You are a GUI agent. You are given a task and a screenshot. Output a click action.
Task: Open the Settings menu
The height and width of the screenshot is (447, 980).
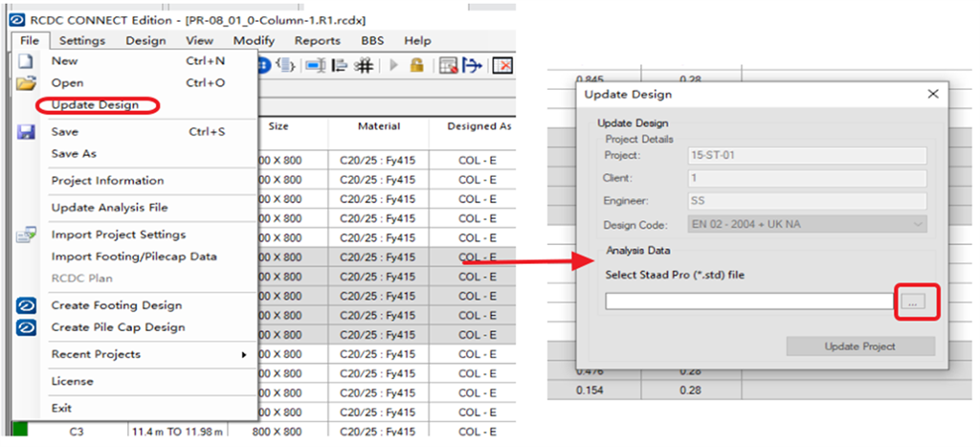coord(82,40)
